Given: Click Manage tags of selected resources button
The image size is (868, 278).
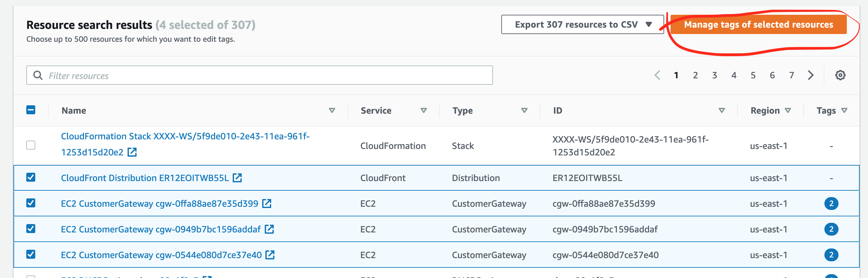Looking at the screenshot, I should click(758, 24).
